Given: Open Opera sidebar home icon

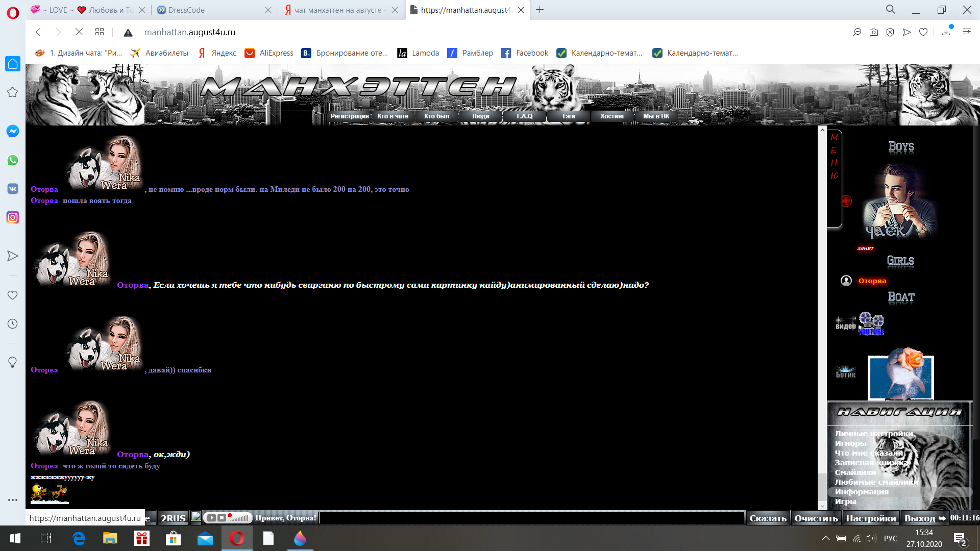Looking at the screenshot, I should coord(13,64).
